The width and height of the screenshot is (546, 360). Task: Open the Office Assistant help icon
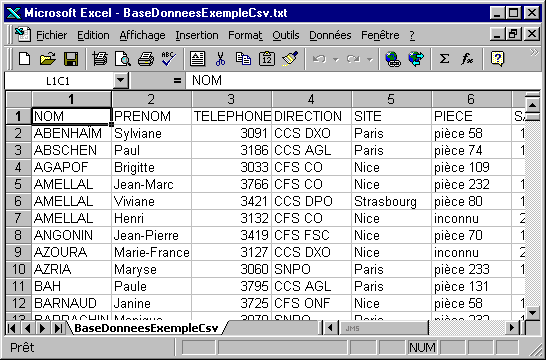coord(497,58)
